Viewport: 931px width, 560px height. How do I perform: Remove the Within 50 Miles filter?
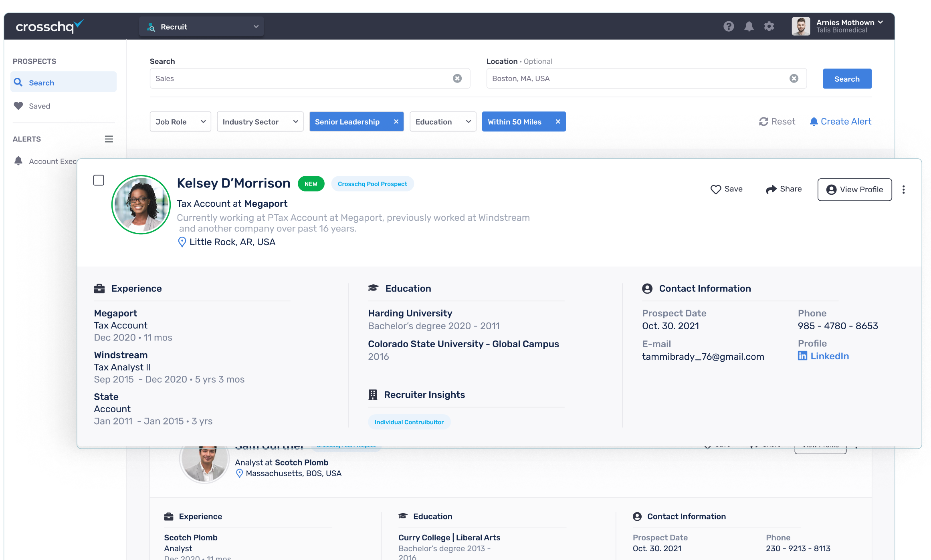click(x=557, y=122)
